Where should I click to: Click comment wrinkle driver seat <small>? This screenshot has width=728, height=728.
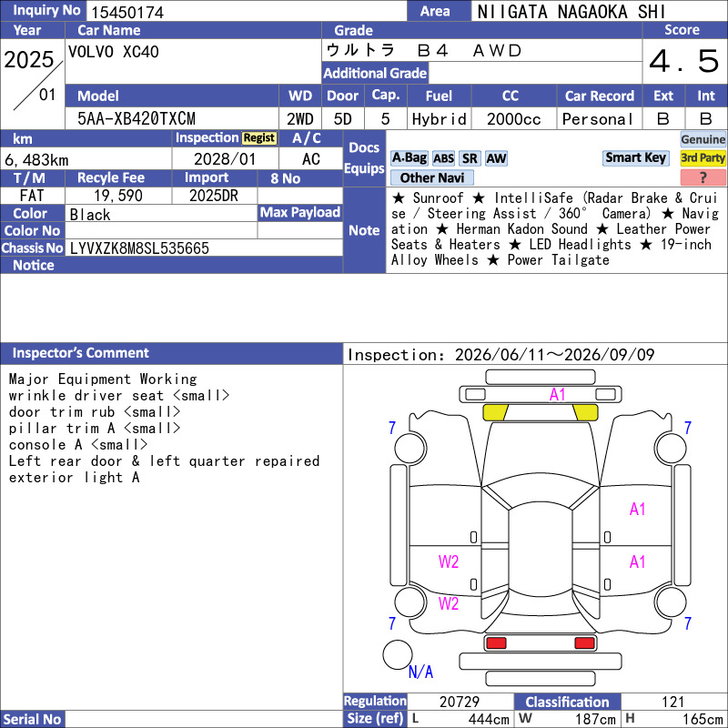tap(119, 396)
